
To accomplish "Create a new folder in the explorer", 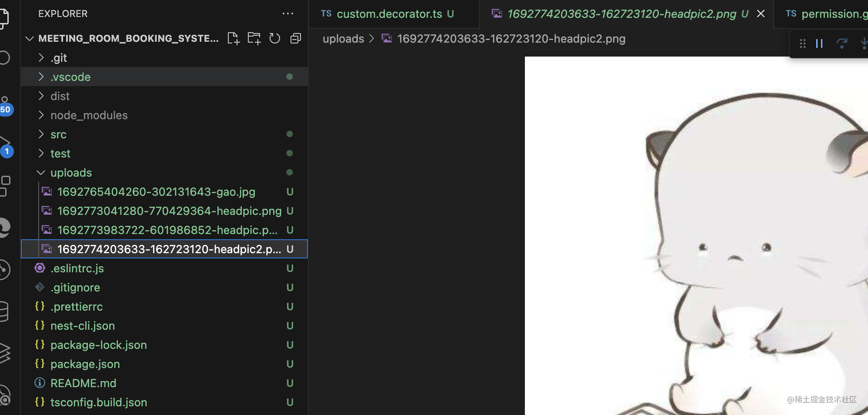I will (x=254, y=39).
